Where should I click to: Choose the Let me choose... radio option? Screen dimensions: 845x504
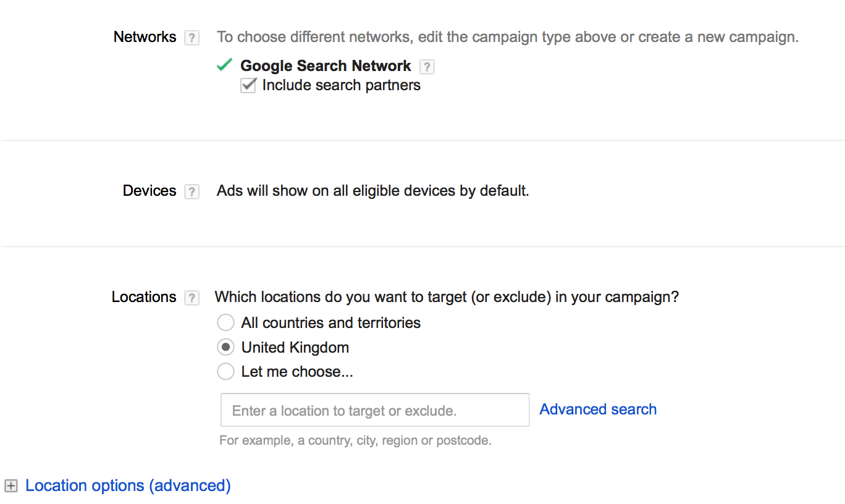pyautogui.click(x=226, y=372)
